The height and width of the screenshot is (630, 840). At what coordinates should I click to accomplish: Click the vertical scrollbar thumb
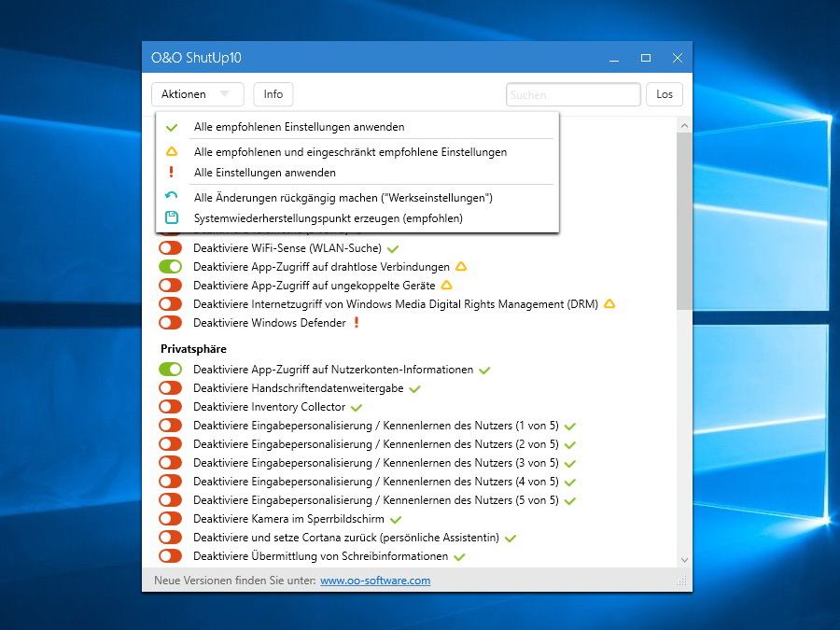(684, 221)
